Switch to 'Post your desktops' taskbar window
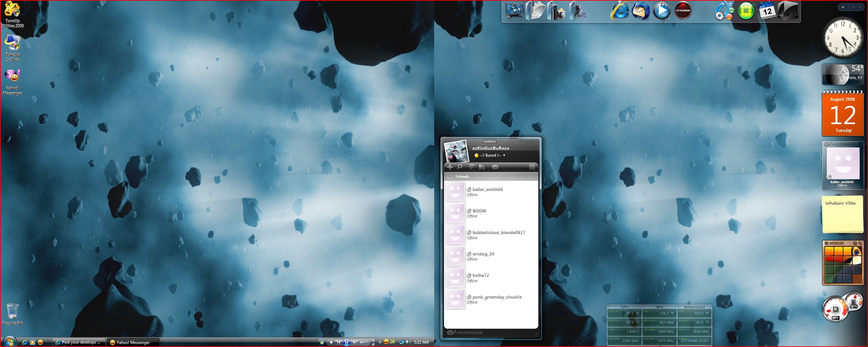The height and width of the screenshot is (347, 868). (79, 342)
